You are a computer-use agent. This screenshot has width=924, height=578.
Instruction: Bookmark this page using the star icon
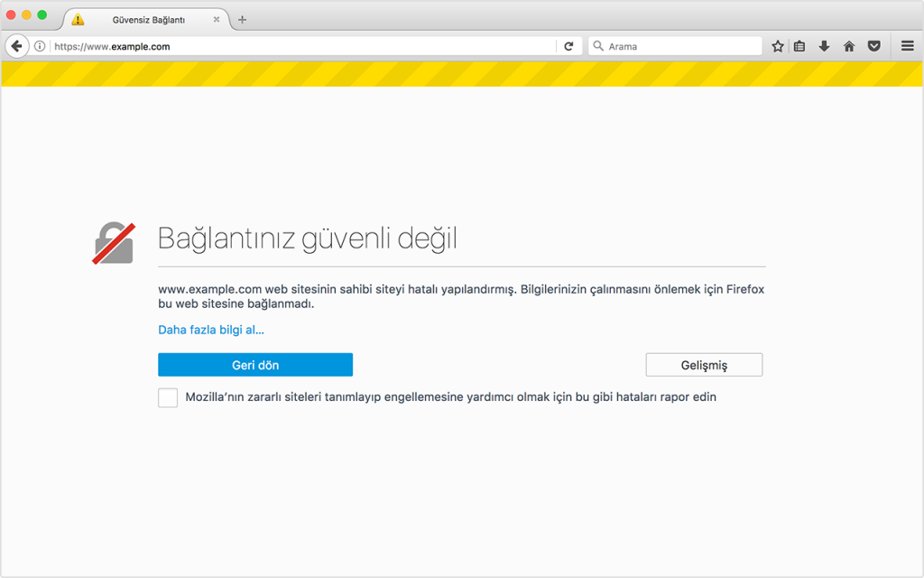(778, 45)
